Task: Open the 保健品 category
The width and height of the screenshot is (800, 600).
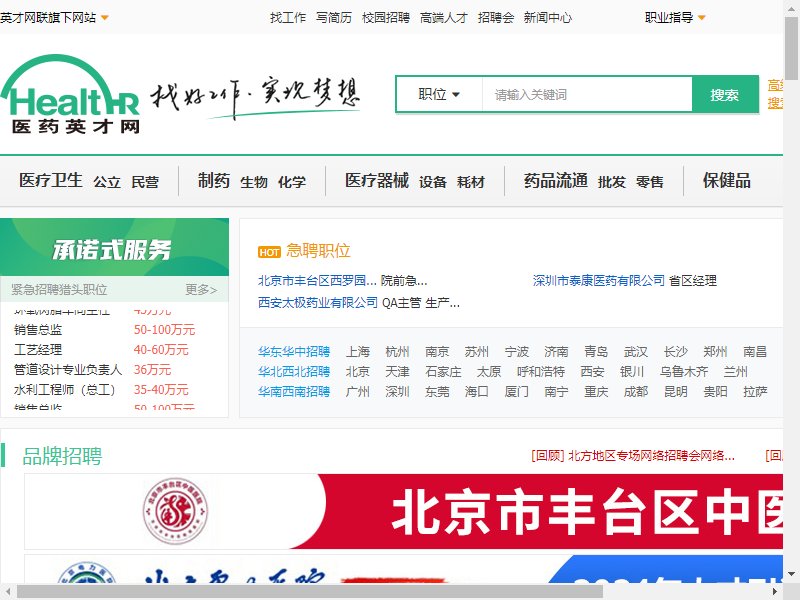Action: [x=727, y=180]
